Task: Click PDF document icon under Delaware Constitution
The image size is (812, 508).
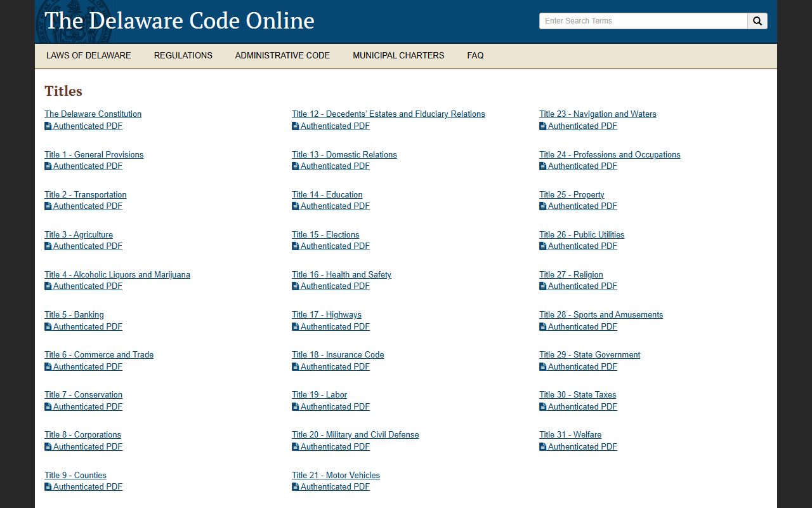Action: [48, 126]
